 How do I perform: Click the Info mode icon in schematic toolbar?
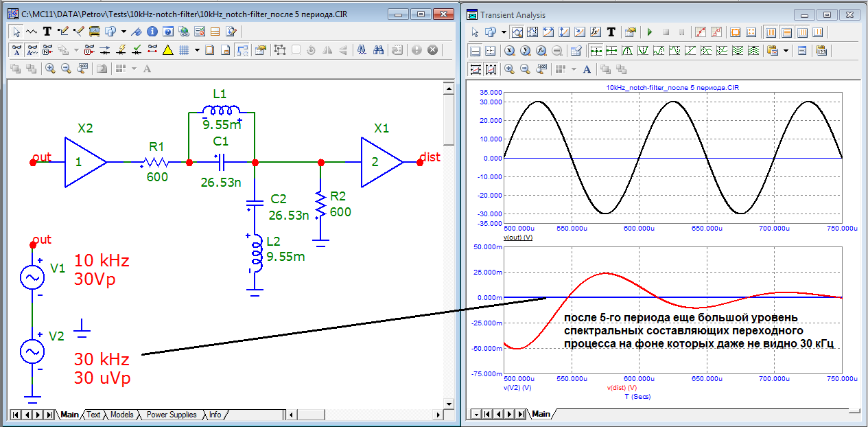click(x=152, y=31)
